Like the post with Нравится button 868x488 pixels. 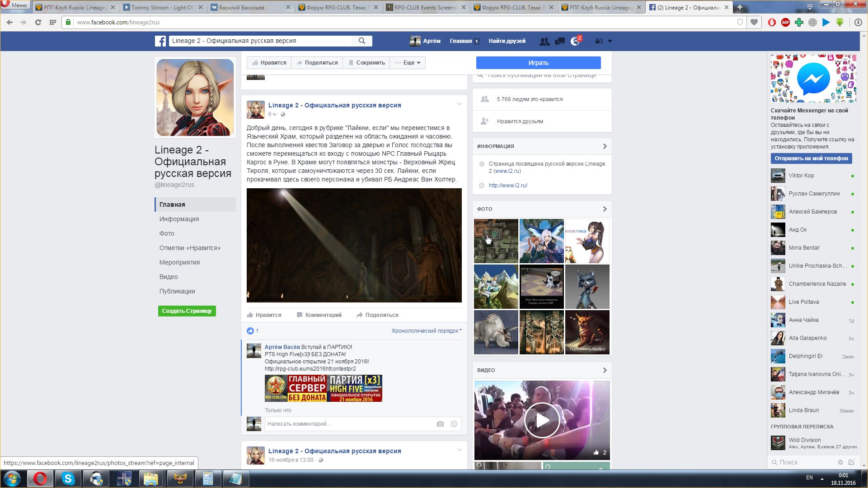point(264,315)
